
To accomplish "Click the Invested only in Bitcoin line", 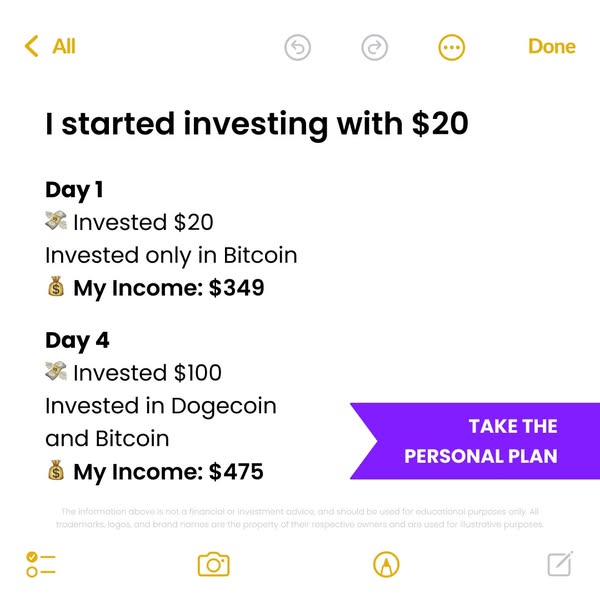I will click(171, 255).
